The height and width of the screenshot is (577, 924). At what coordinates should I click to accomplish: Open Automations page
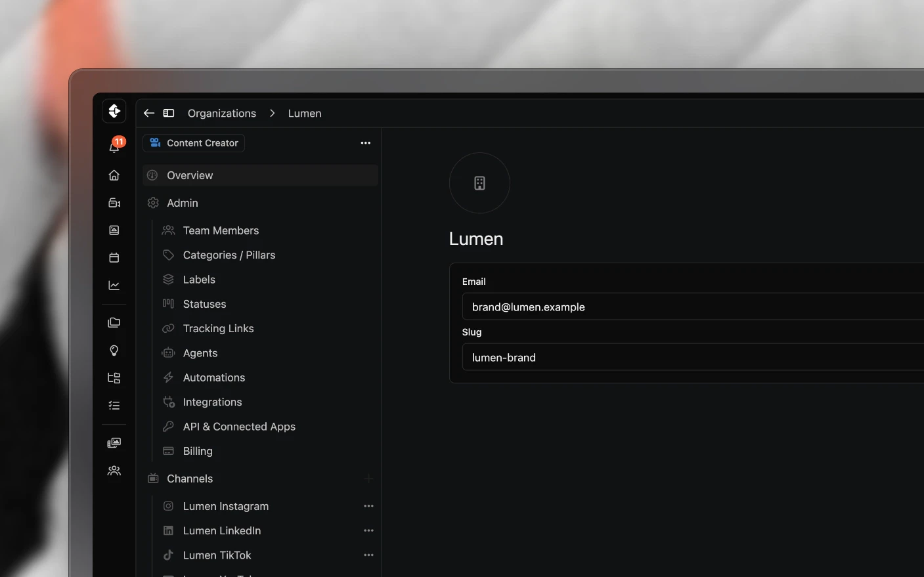pyautogui.click(x=214, y=377)
